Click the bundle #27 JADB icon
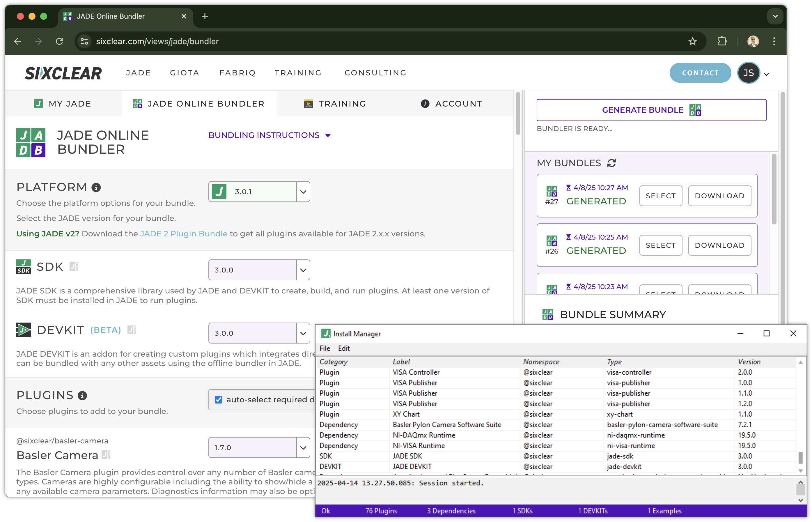The height and width of the screenshot is (522, 812). tap(552, 191)
